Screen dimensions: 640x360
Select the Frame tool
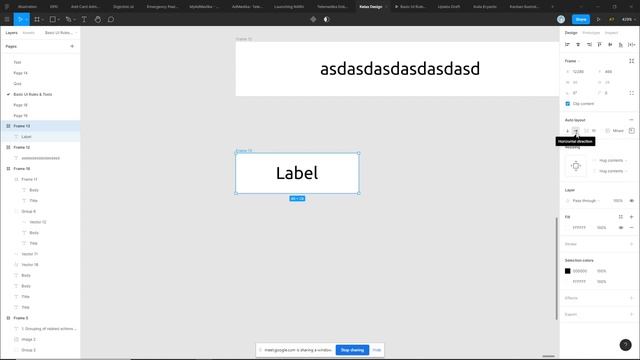pos(37,19)
